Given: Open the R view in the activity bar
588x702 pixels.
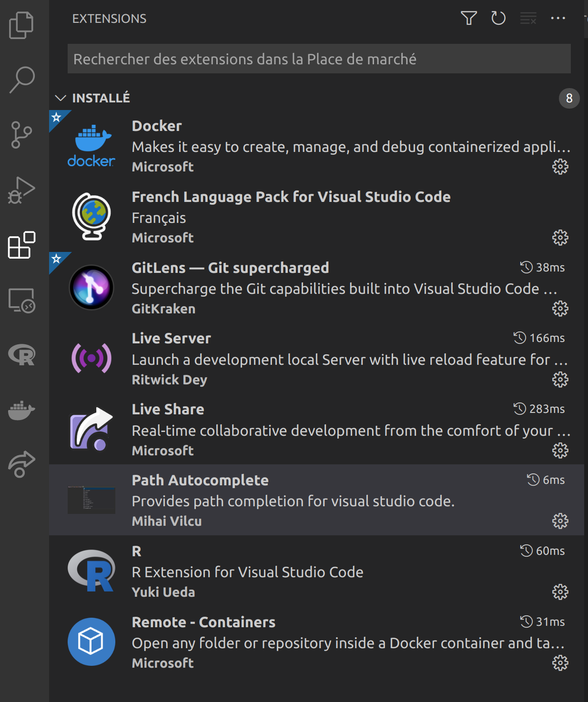Looking at the screenshot, I should point(21,355).
